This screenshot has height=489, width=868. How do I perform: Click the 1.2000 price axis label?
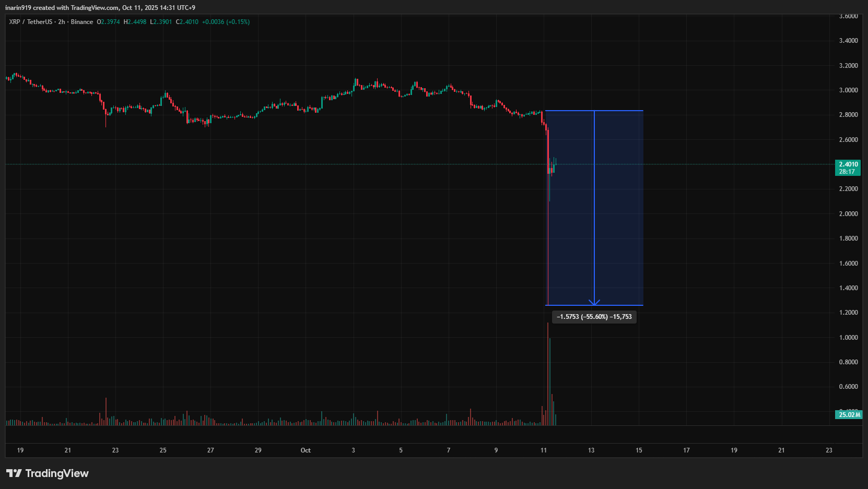coord(848,313)
